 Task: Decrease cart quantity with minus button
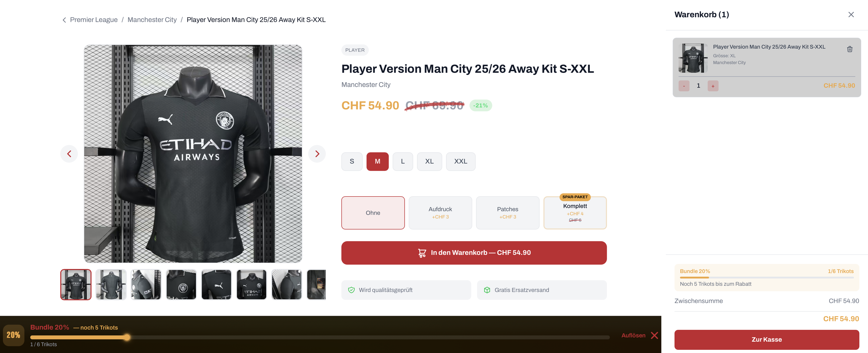point(684,86)
